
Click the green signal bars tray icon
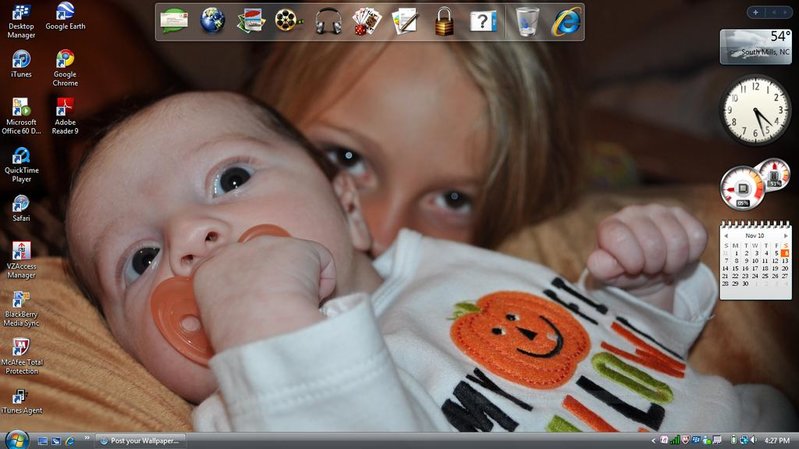(x=675, y=440)
